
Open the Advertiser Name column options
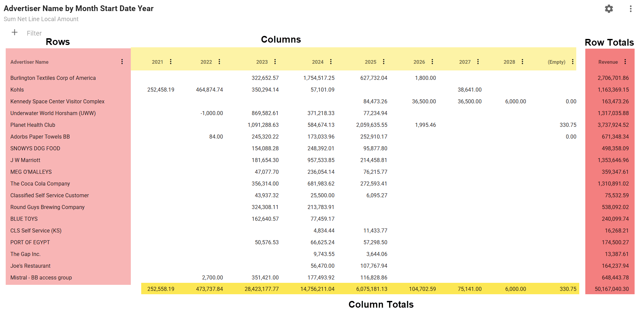pos(122,62)
